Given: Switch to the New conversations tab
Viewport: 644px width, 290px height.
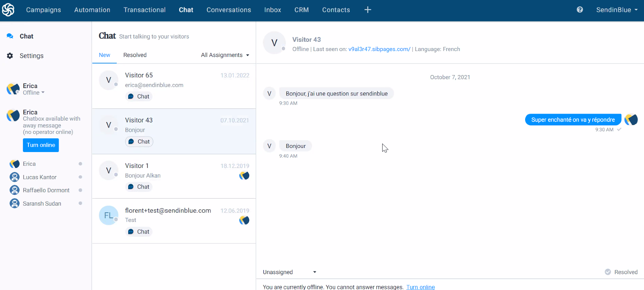Looking at the screenshot, I should tap(105, 55).
